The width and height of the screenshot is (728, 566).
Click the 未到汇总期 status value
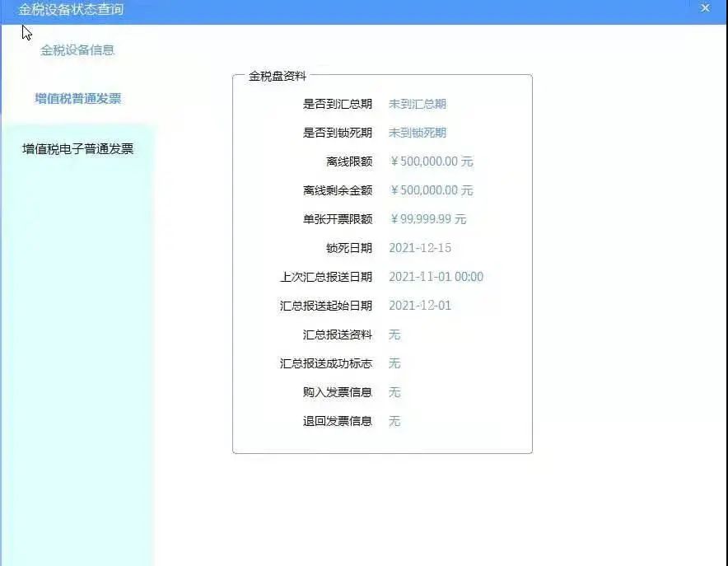pos(417,105)
